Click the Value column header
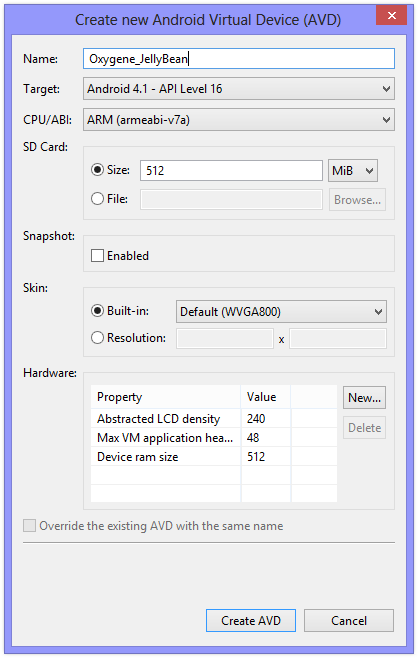This screenshot has height=658, width=418. point(266,397)
